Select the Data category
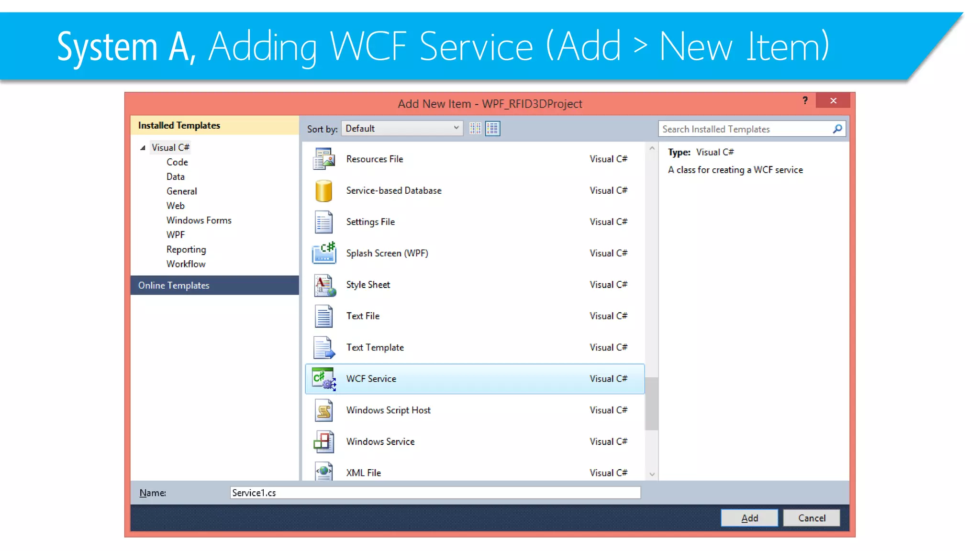This screenshot has height=551, width=980. (175, 176)
